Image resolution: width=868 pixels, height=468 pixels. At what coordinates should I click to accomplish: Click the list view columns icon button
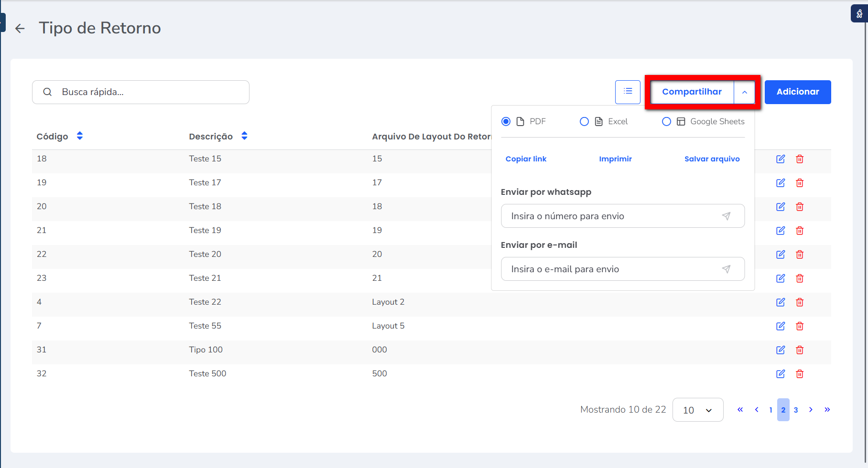click(628, 92)
